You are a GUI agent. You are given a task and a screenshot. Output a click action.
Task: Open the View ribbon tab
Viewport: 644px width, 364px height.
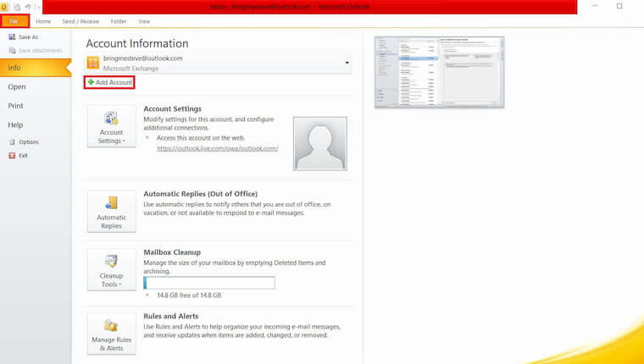tap(144, 21)
